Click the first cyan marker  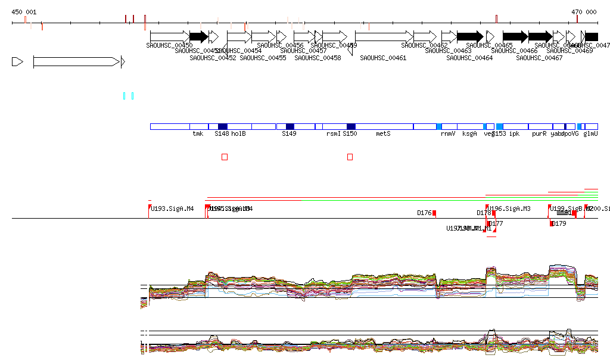pyautogui.click(x=124, y=96)
